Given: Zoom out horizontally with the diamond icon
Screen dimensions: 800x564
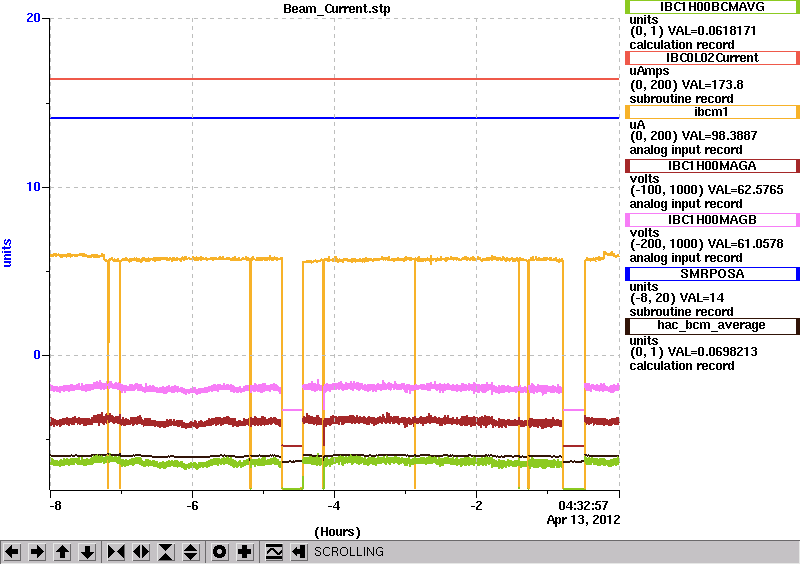Looking at the screenshot, I should pos(141,552).
